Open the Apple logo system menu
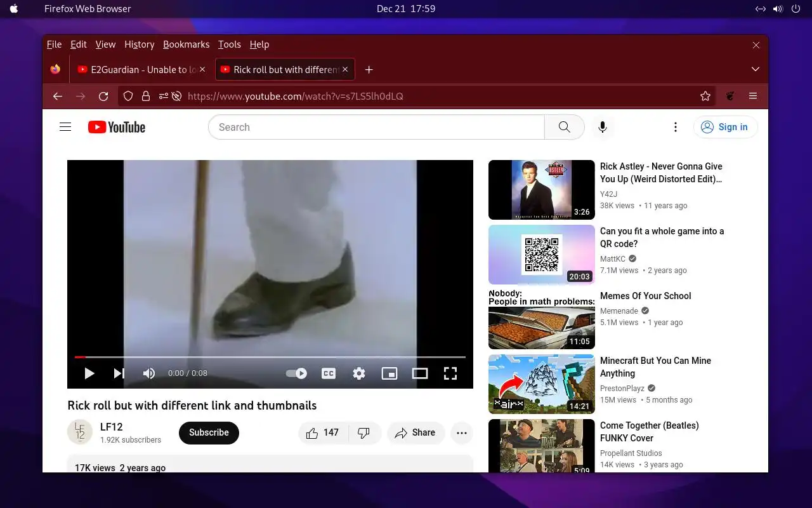 pos(14,9)
